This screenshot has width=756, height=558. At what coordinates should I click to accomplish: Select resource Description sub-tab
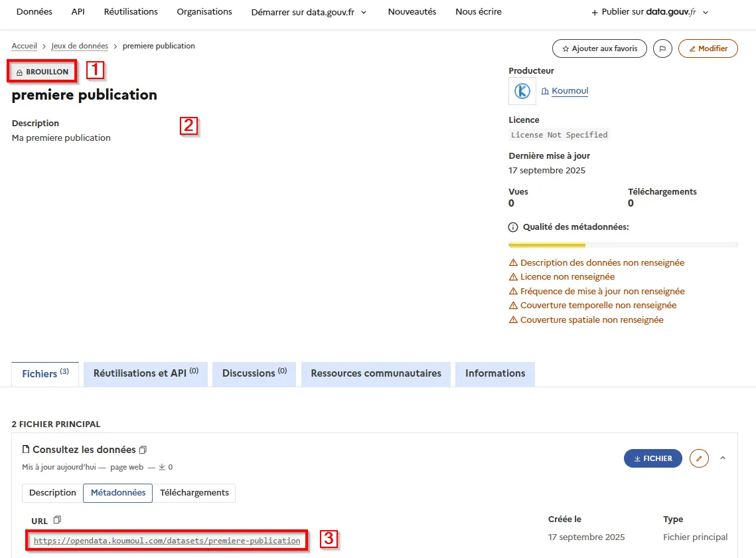coord(52,493)
